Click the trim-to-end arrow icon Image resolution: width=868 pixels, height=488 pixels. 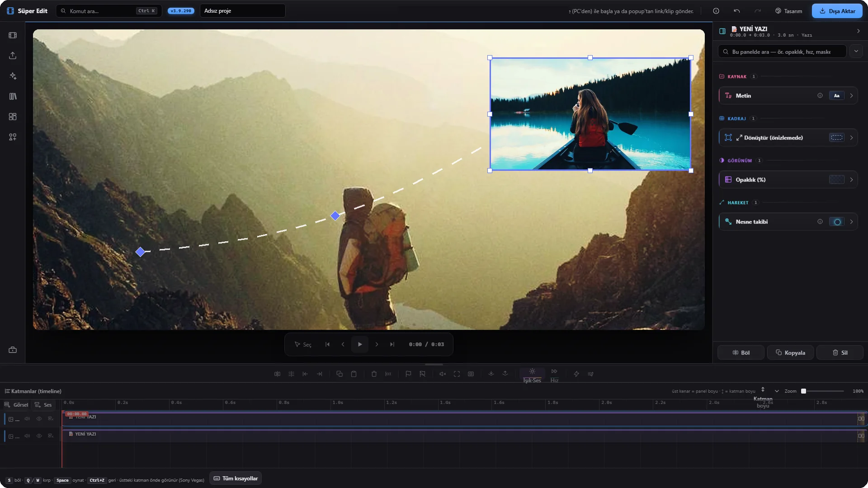[320, 374]
